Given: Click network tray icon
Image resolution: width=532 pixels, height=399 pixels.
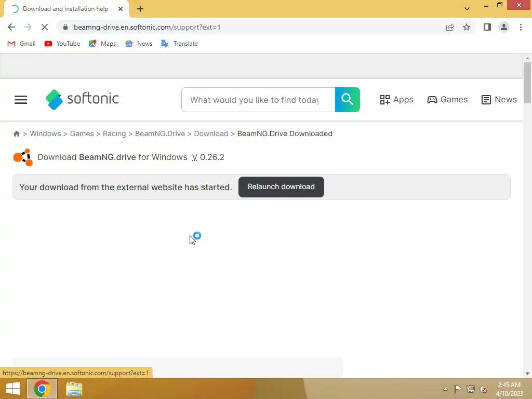Looking at the screenshot, I should [471, 389].
